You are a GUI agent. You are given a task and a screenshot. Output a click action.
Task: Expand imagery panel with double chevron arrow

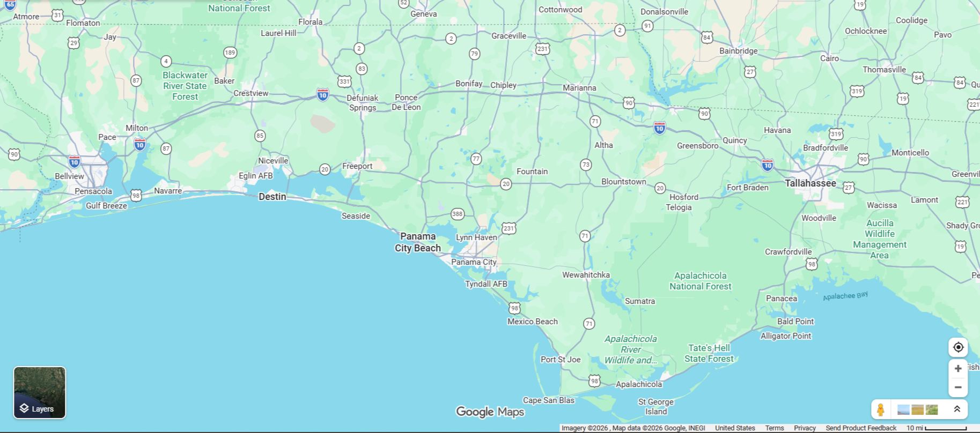click(x=957, y=409)
